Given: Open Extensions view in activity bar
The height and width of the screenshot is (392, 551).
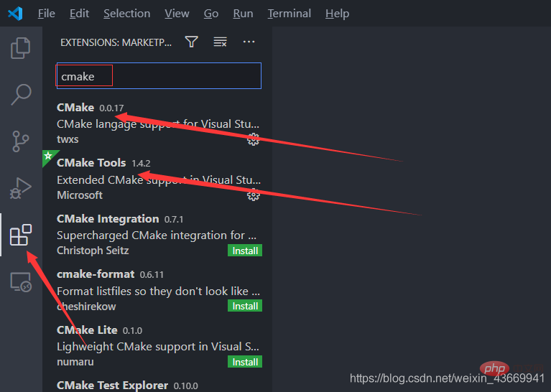Looking at the screenshot, I should coord(21,235).
